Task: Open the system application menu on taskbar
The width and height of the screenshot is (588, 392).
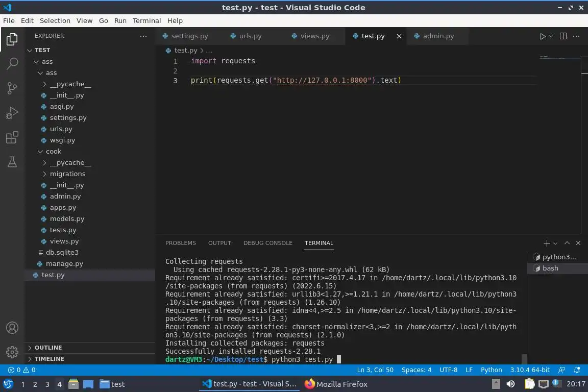Action: 8,384
